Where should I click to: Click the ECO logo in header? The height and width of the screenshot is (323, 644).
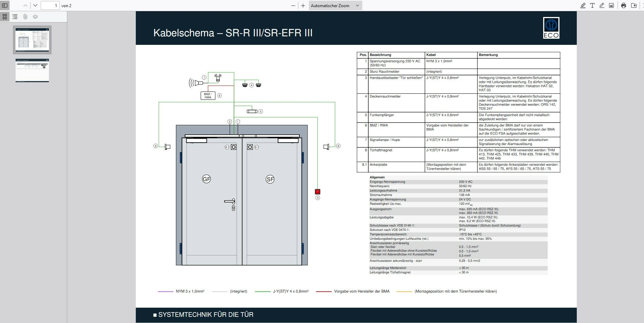(x=551, y=28)
